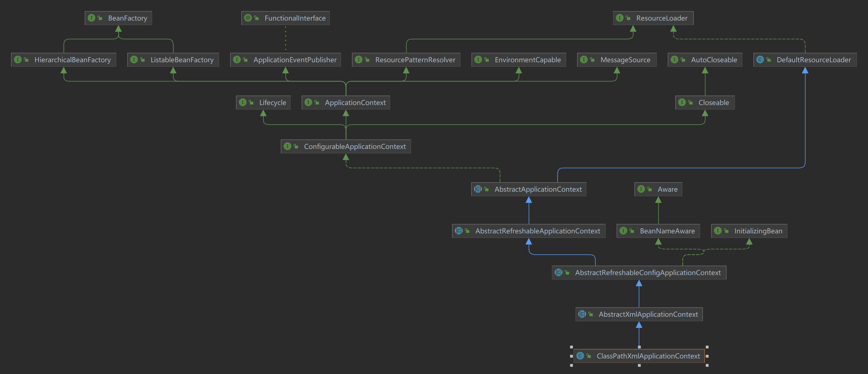Click the public visibility icon on ResourceLoader node
Screen dimensions: 868x374
tap(628, 18)
